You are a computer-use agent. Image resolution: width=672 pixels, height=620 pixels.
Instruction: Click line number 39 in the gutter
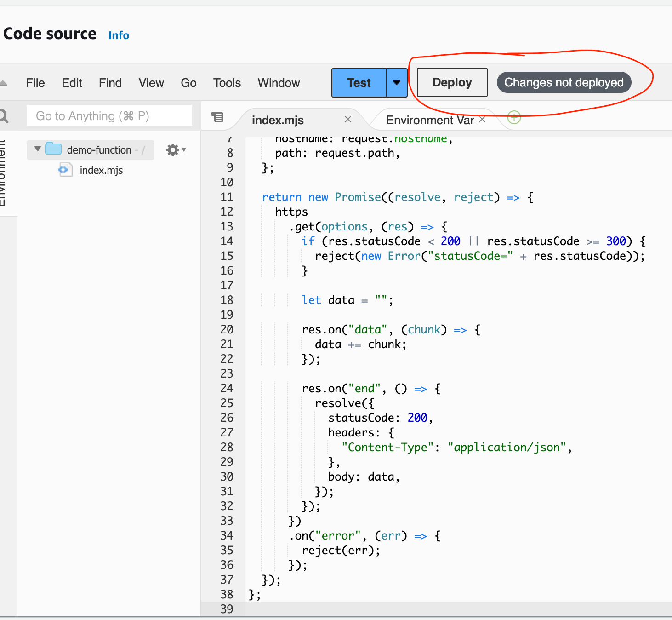pos(227,609)
